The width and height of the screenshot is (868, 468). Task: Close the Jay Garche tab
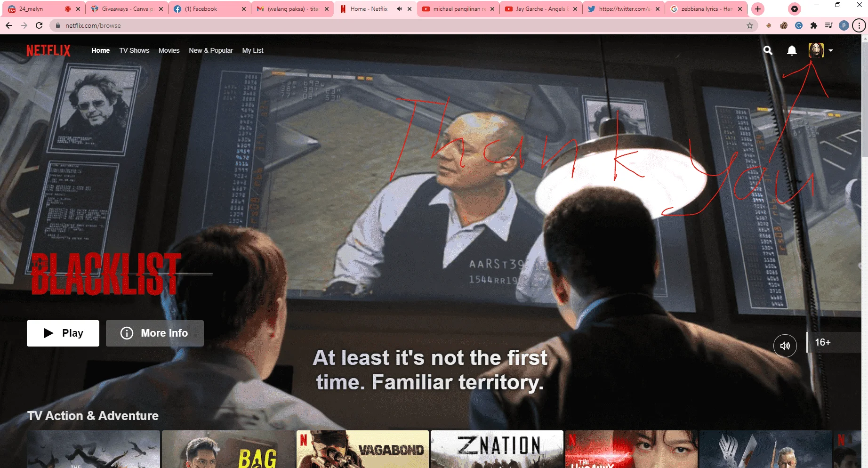point(575,9)
